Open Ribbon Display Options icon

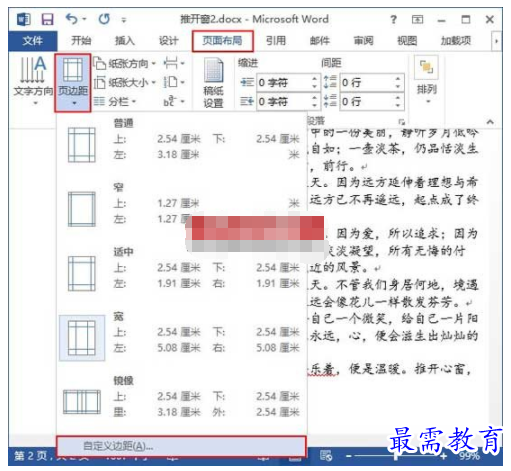417,19
